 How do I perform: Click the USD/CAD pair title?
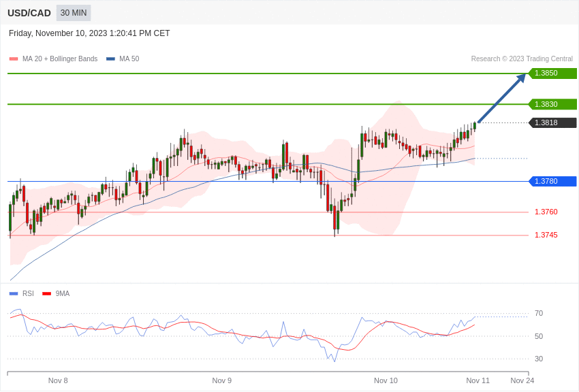point(29,13)
